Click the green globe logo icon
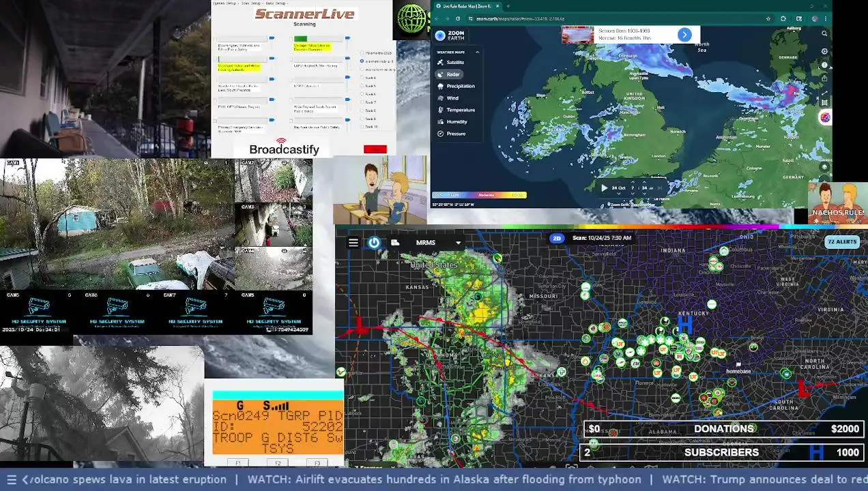 tap(412, 19)
